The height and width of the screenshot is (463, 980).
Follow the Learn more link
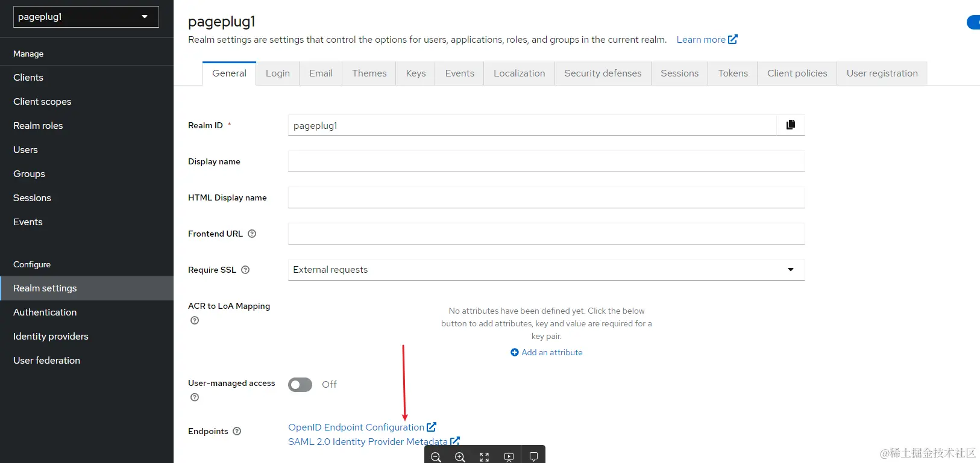point(707,40)
